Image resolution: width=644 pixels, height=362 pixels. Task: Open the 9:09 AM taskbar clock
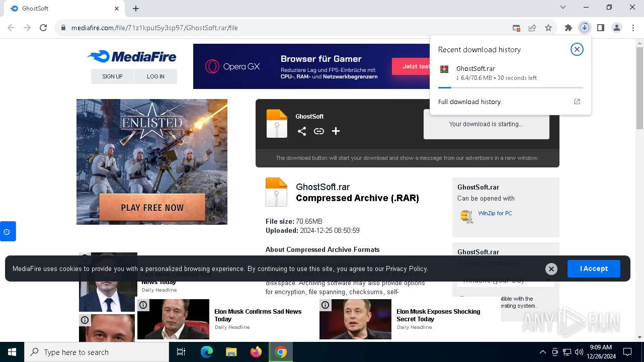600,352
